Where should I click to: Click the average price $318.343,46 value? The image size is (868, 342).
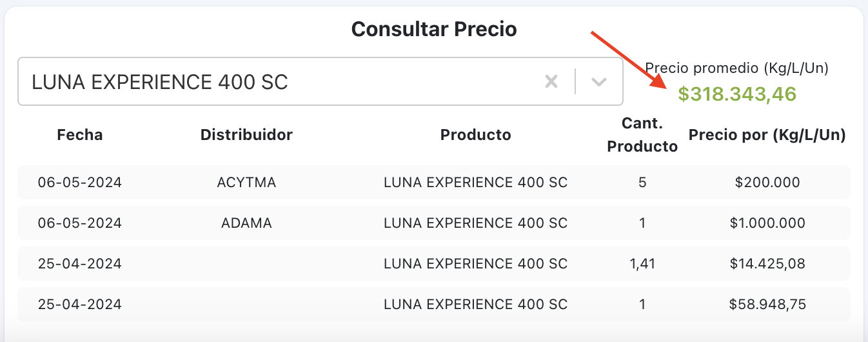click(737, 94)
